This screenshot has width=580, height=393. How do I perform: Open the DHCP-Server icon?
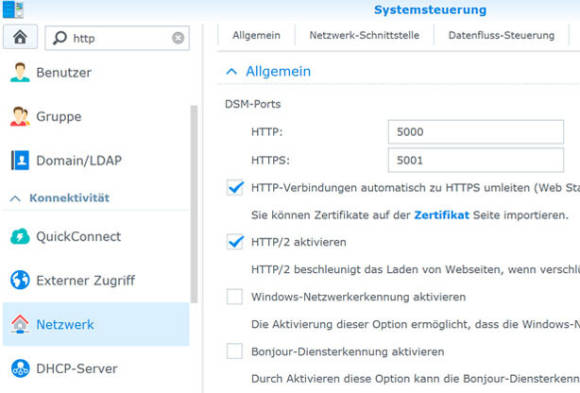(20, 369)
